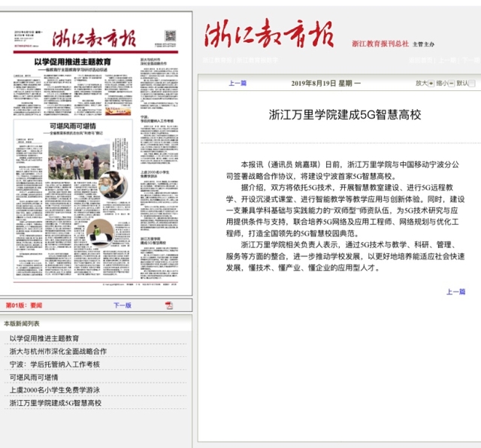Viewport: 481px width, 448px height.
Task: Click the 缩小 minus icon to shrink text
Action: pyautogui.click(x=451, y=83)
